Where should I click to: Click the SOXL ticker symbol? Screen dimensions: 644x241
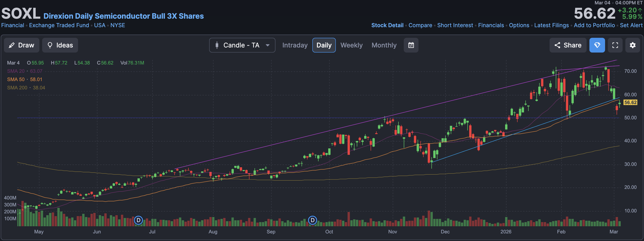[21, 14]
